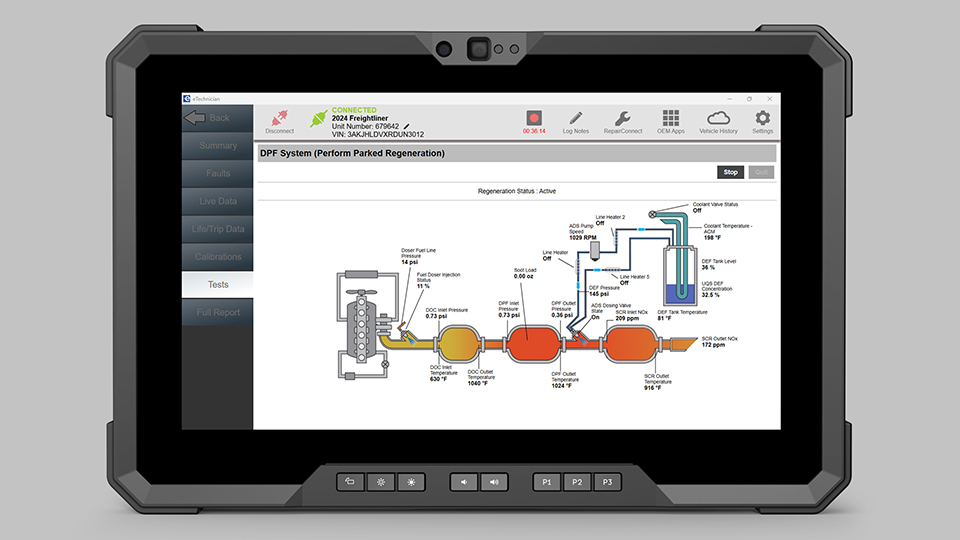This screenshot has width=960, height=540.
Task: Click the tablet P1 hardware button
Action: pos(547,482)
